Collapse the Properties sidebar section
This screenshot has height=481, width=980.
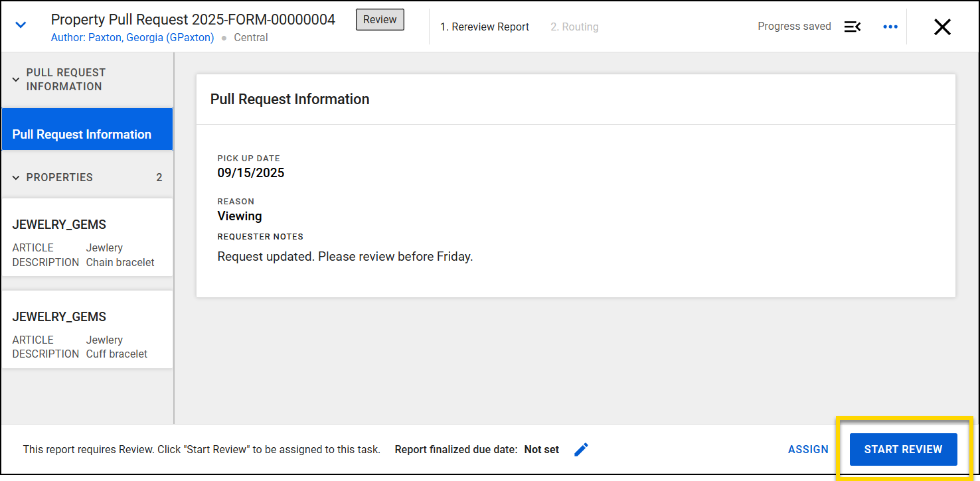click(17, 177)
